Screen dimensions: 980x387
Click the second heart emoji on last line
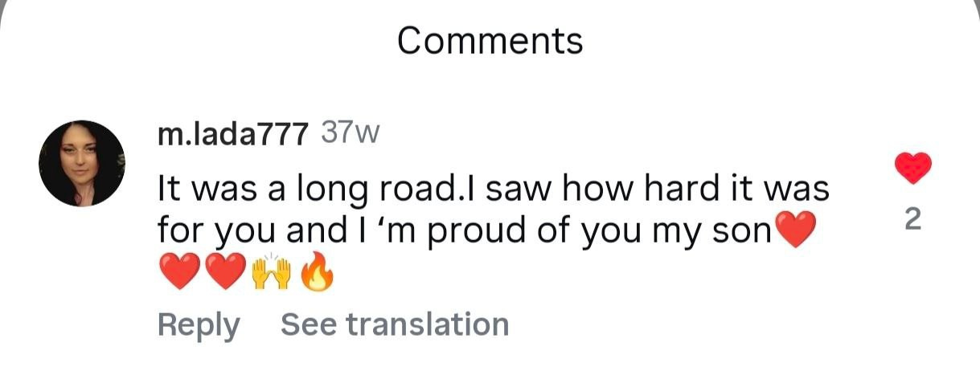coord(224,273)
